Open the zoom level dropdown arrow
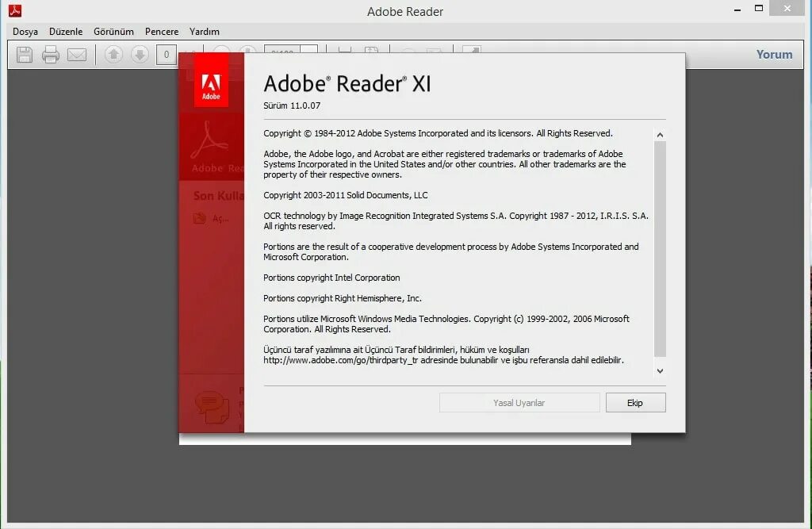Image resolution: width=812 pixels, height=529 pixels. pos(311,54)
